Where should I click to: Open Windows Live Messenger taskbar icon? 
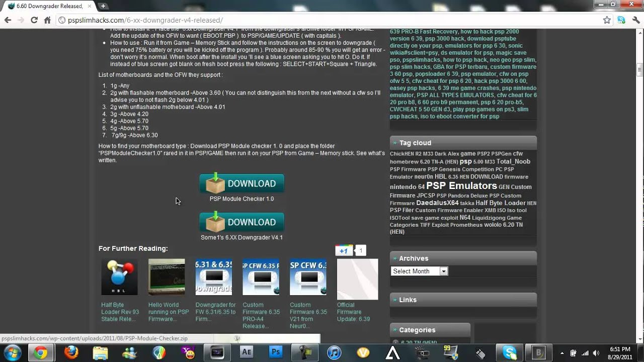click(x=129, y=353)
